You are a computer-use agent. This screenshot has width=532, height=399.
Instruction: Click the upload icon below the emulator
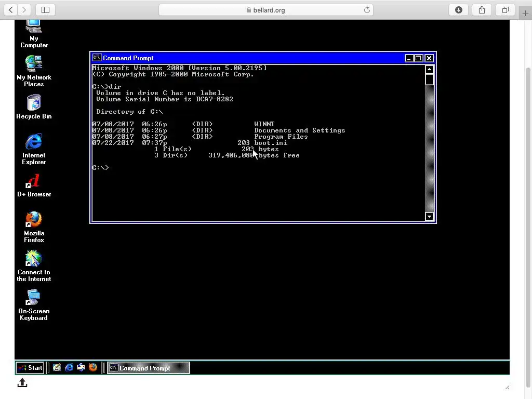[x=22, y=383]
